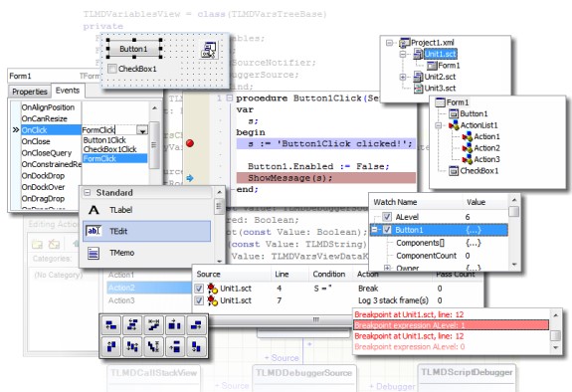Select the Action1 icon in the Form1 tree
The width and height of the screenshot is (572, 392).
tap(467, 137)
